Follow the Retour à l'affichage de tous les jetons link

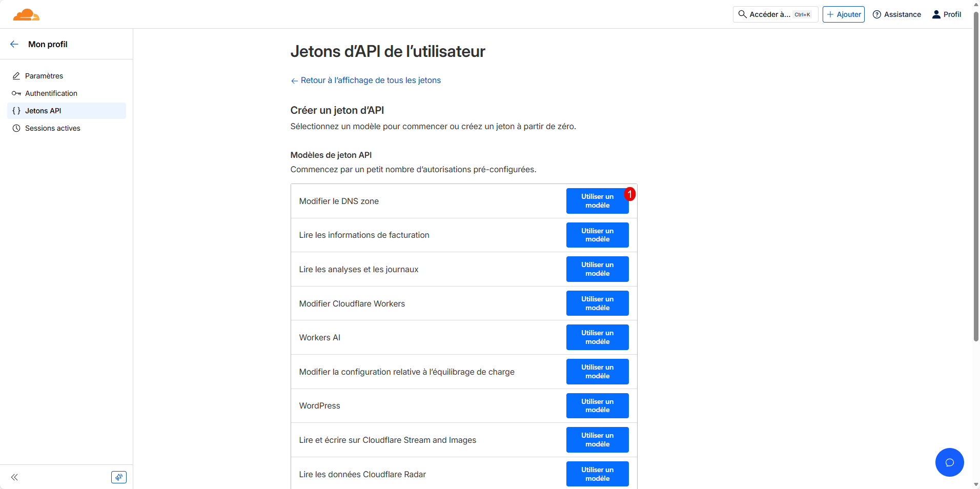pos(370,80)
